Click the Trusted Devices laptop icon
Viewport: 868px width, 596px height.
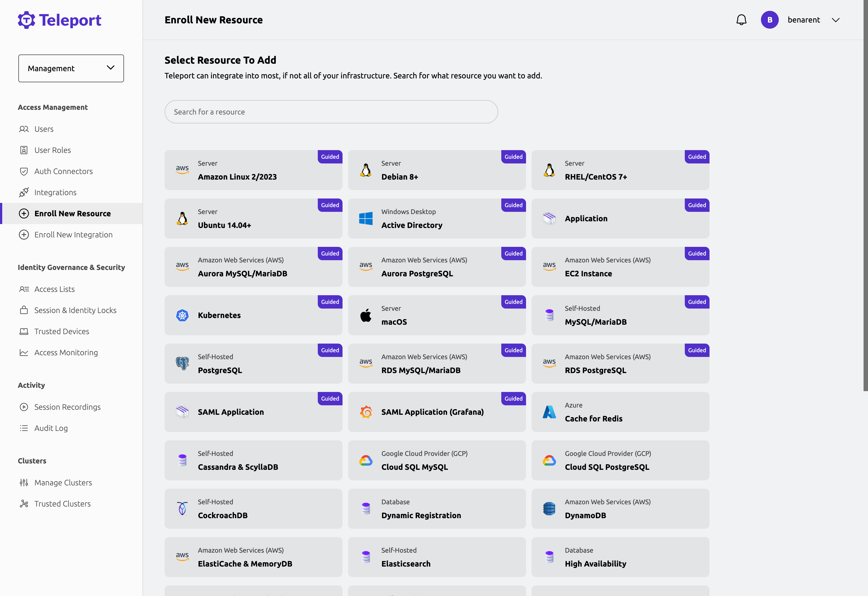click(24, 331)
